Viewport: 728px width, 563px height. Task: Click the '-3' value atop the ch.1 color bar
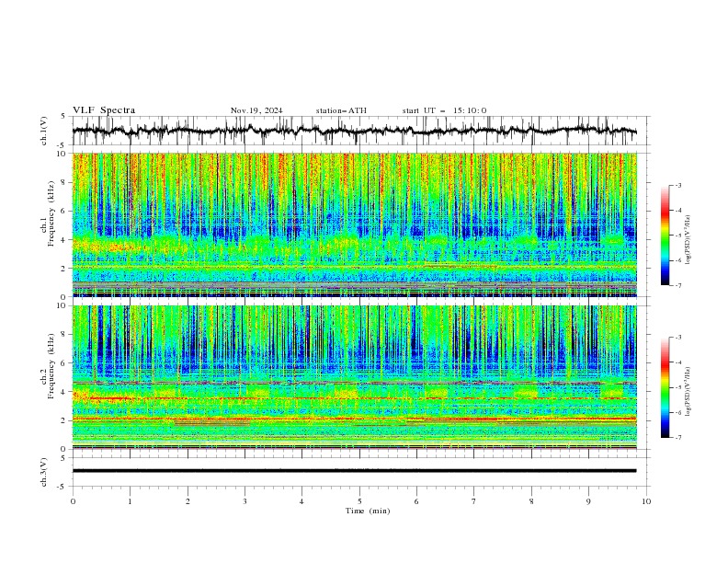[x=677, y=185]
